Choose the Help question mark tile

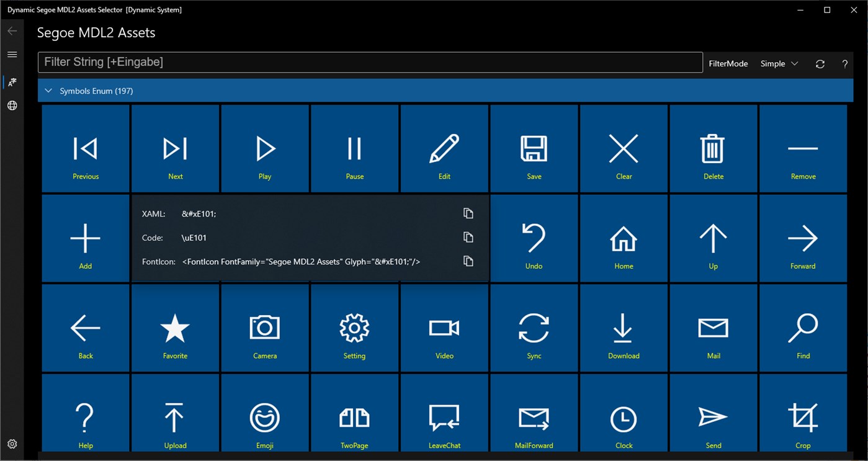coord(86,413)
